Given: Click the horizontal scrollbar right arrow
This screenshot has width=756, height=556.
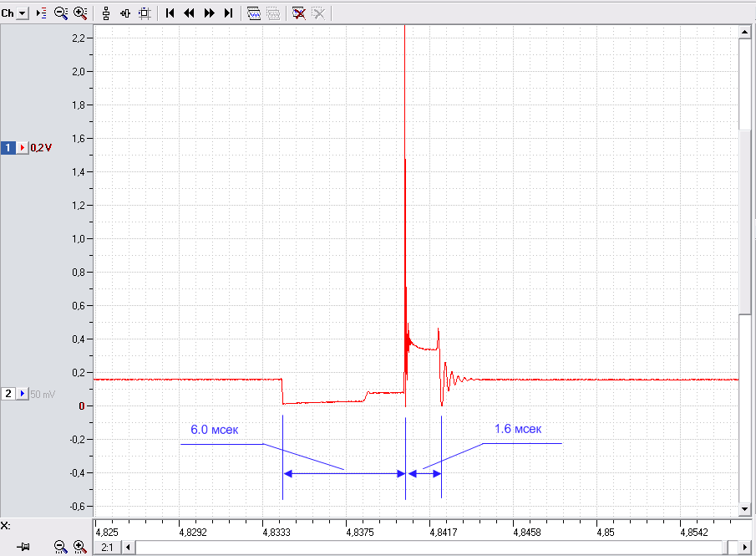Looking at the screenshot, I should (745, 548).
